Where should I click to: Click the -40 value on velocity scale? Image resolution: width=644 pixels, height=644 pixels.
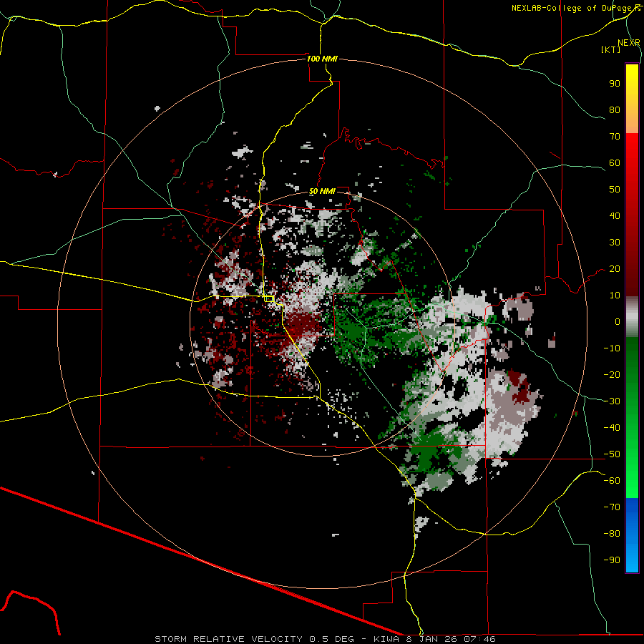tap(612, 428)
